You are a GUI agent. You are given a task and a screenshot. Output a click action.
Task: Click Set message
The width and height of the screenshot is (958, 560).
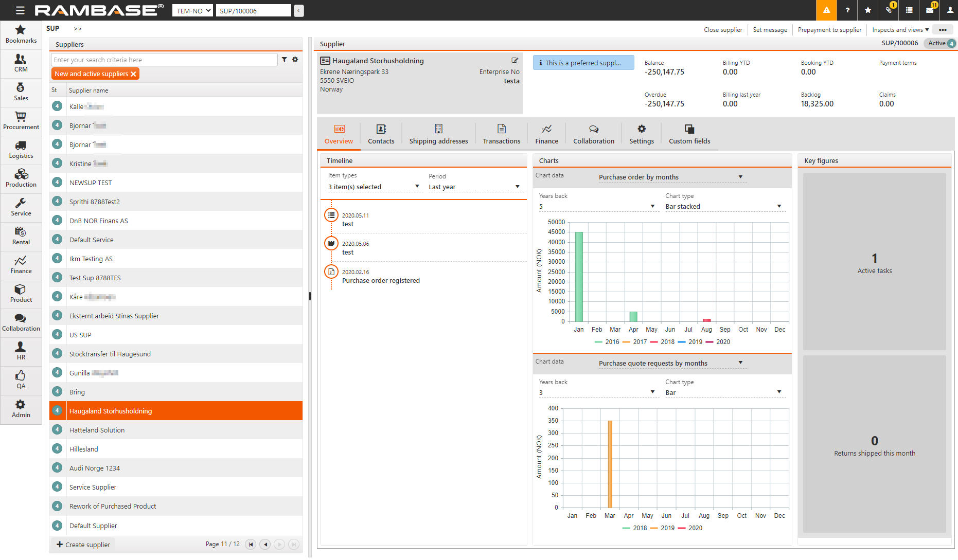point(770,30)
